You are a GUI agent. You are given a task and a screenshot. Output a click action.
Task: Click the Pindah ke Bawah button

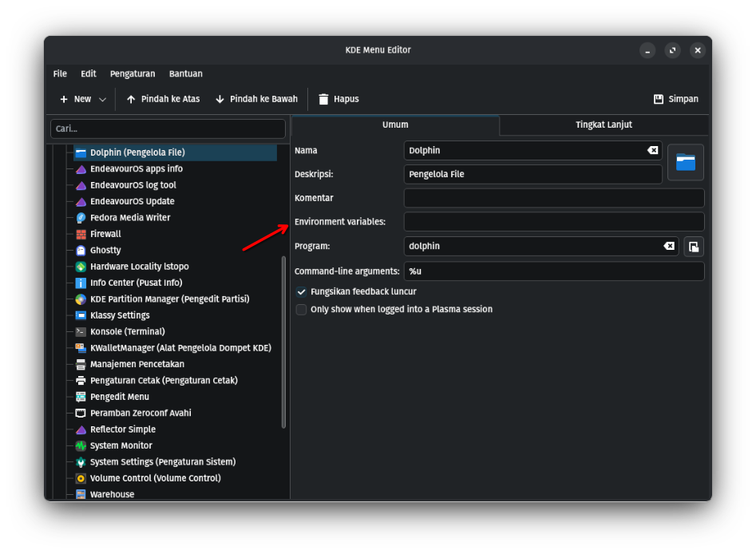click(256, 99)
